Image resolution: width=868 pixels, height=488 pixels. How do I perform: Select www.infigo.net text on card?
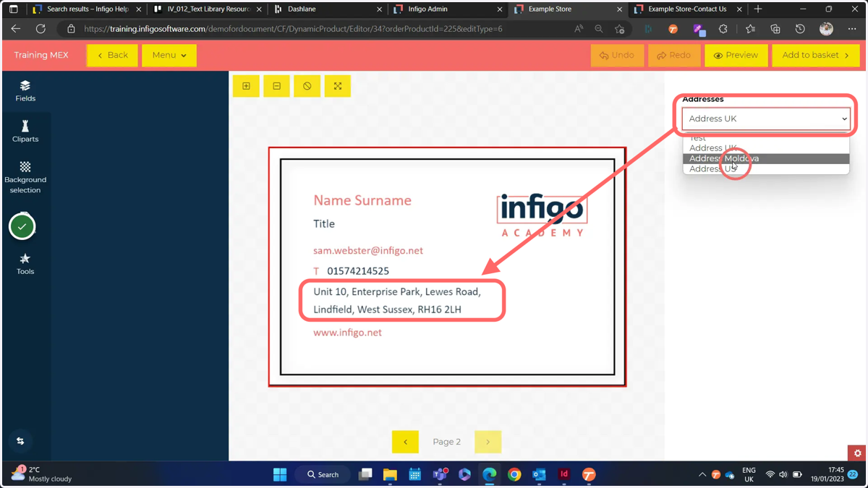347,333
